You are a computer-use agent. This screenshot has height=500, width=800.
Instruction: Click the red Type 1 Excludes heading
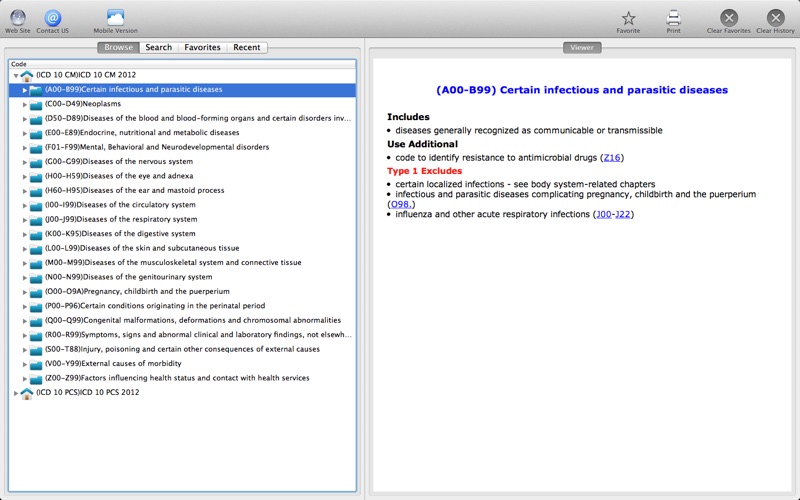(x=424, y=171)
